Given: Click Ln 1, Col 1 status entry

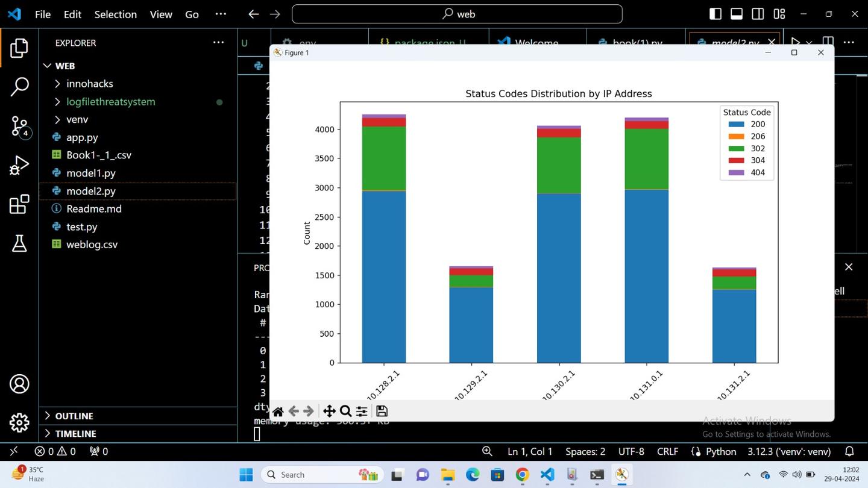Looking at the screenshot, I should 530,451.
